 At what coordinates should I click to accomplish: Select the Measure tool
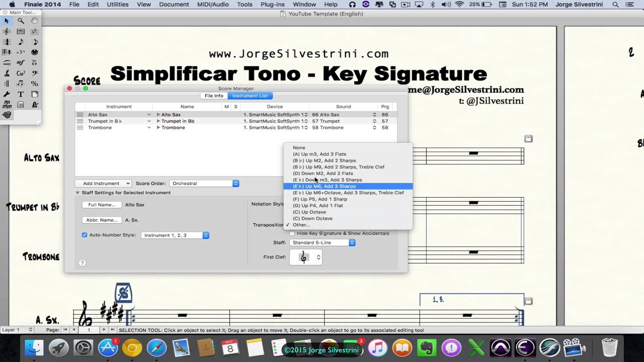pos(21,31)
